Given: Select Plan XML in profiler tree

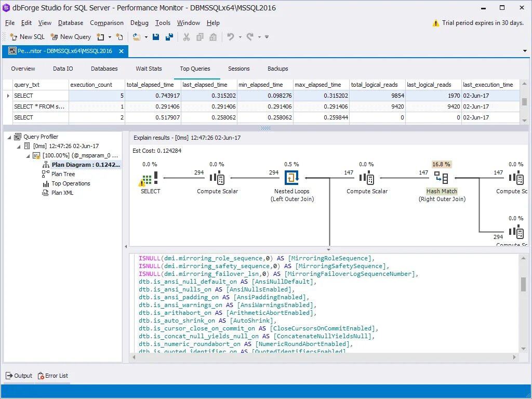Looking at the screenshot, I should [62, 193].
